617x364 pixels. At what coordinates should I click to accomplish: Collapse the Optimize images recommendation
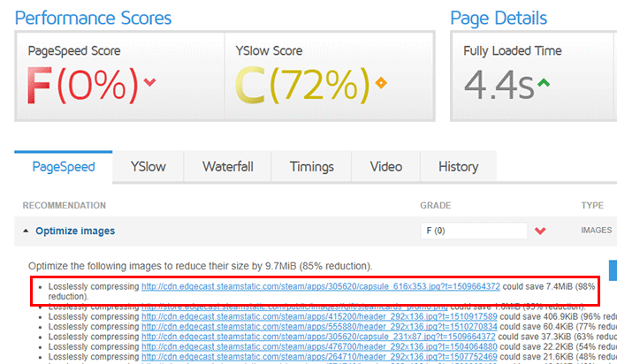[x=26, y=231]
